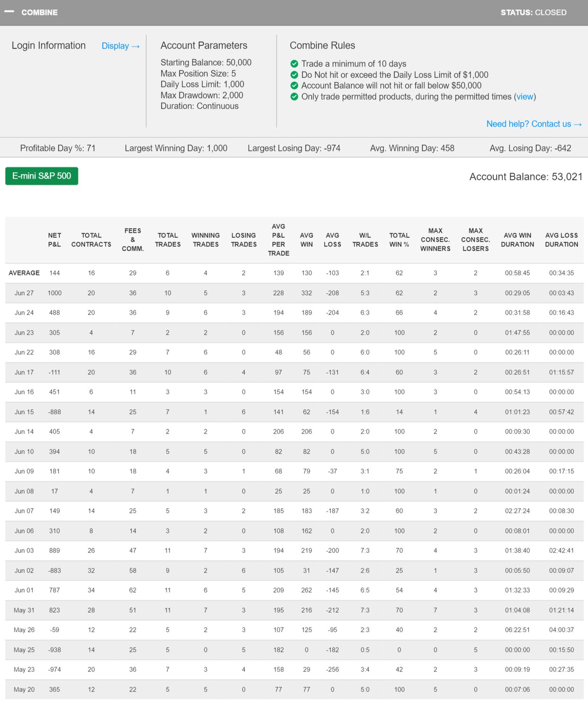The height and width of the screenshot is (706, 588).
Task: Click the checkmark for the Account Balance rule
Action: 294,85
